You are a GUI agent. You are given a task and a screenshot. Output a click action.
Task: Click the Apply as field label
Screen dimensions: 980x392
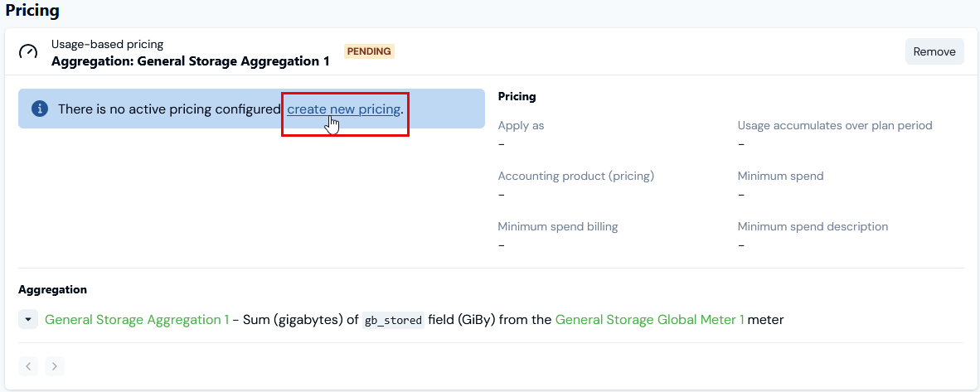522,126
